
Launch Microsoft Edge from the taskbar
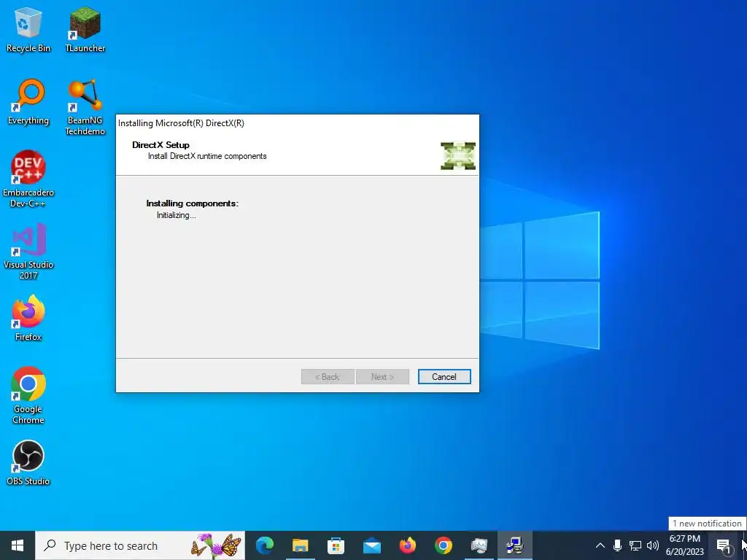coord(265,545)
